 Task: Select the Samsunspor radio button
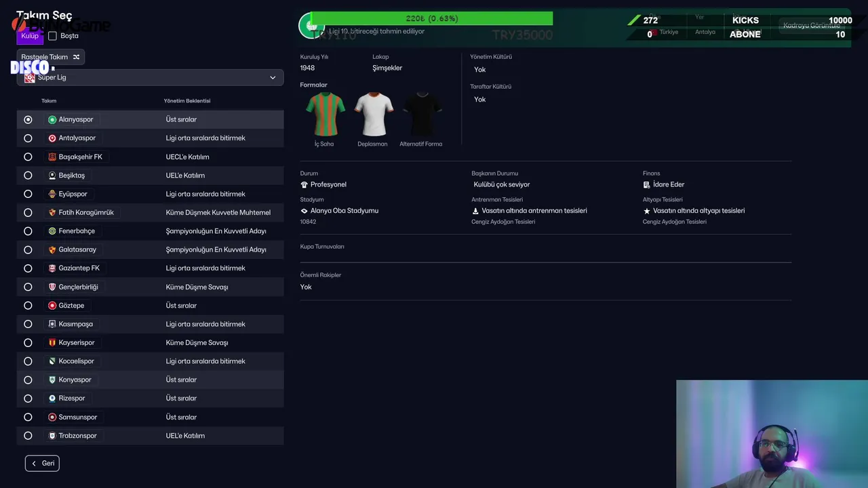(28, 417)
